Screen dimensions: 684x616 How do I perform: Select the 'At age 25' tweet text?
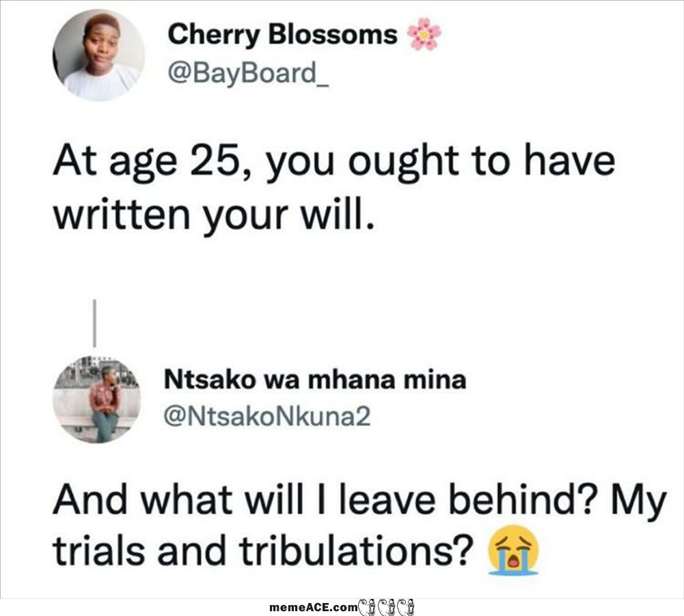[x=333, y=188]
